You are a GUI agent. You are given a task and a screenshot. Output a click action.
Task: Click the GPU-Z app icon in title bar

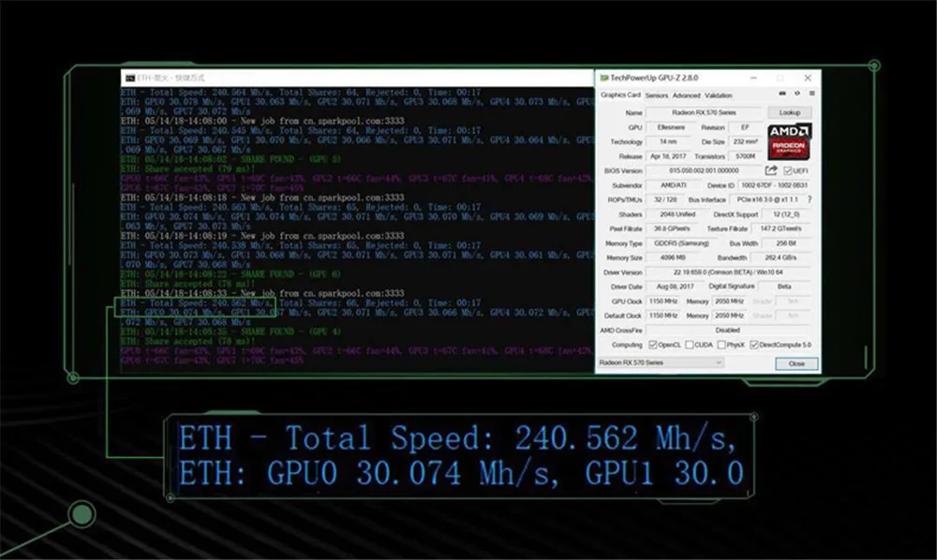pos(604,79)
